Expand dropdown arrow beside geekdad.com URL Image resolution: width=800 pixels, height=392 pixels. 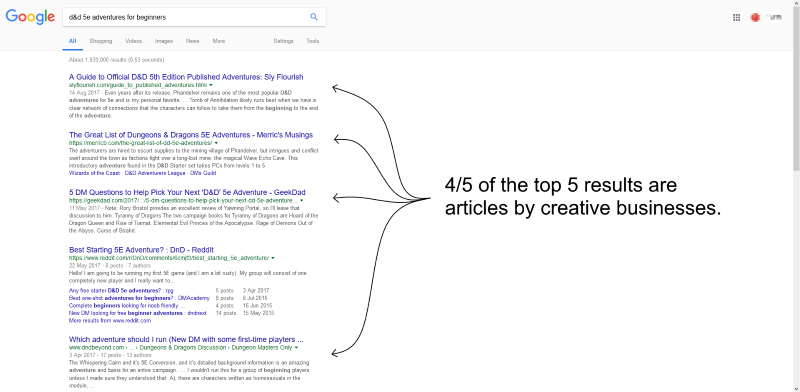[x=302, y=201]
